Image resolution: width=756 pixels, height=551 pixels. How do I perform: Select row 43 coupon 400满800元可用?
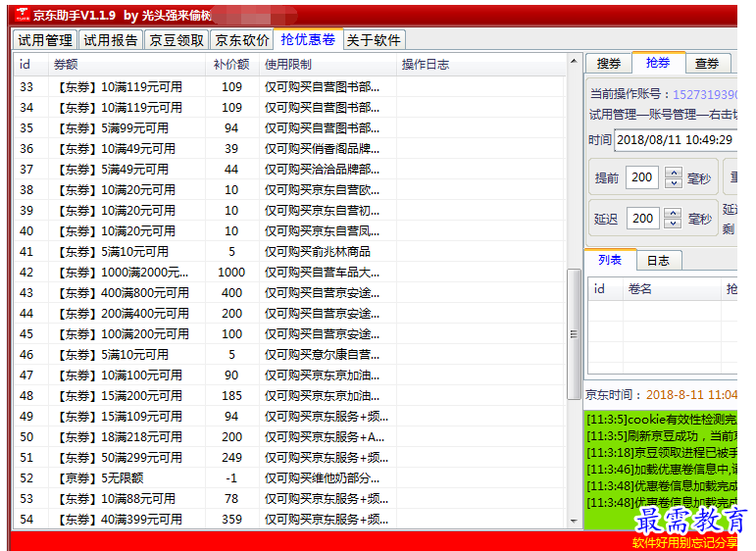point(289,292)
